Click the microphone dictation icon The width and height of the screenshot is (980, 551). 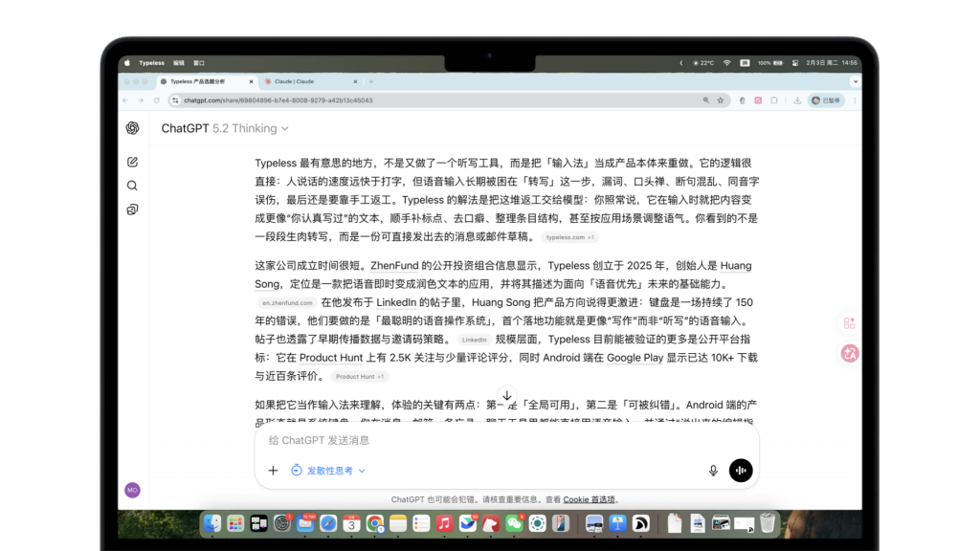coord(713,471)
